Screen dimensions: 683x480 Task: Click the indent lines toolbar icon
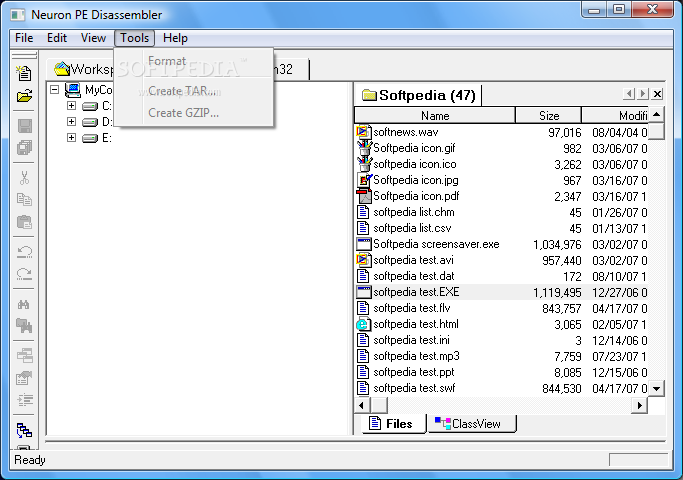click(25, 399)
